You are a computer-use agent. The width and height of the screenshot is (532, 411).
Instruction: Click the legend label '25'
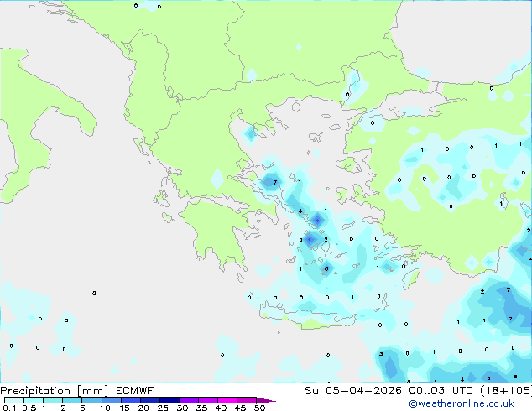tap(163, 408)
